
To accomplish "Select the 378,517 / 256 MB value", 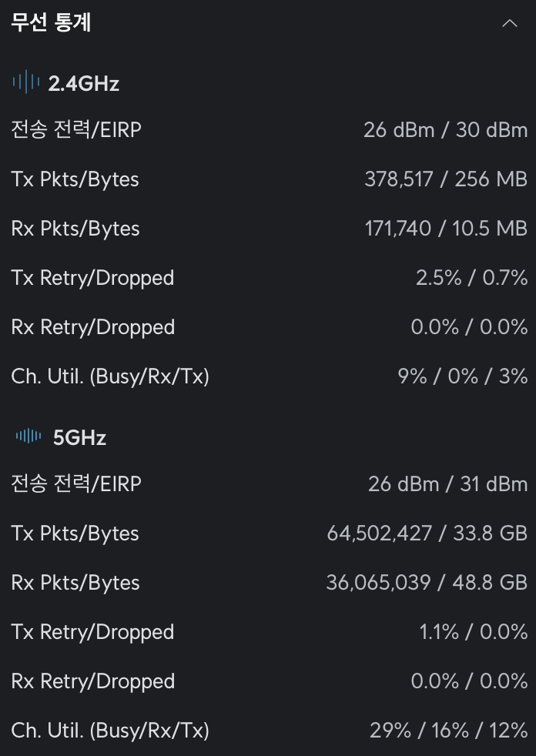I will click(x=445, y=179).
